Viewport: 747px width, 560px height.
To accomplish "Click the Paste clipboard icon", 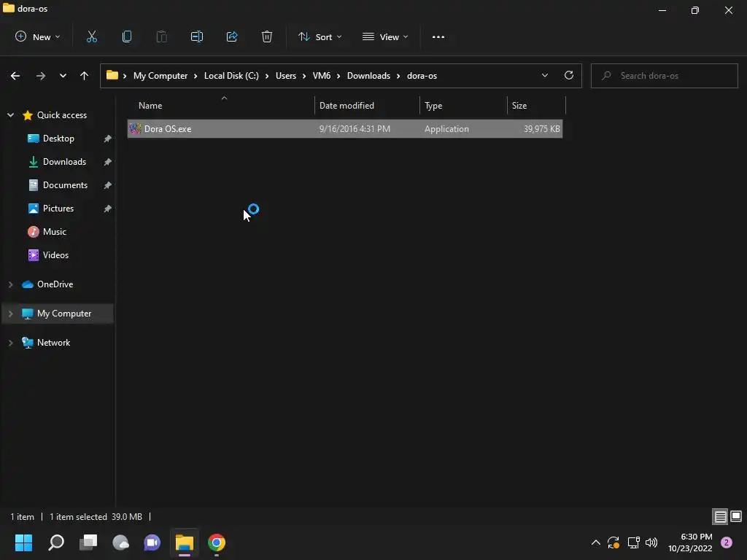I will (x=161, y=36).
